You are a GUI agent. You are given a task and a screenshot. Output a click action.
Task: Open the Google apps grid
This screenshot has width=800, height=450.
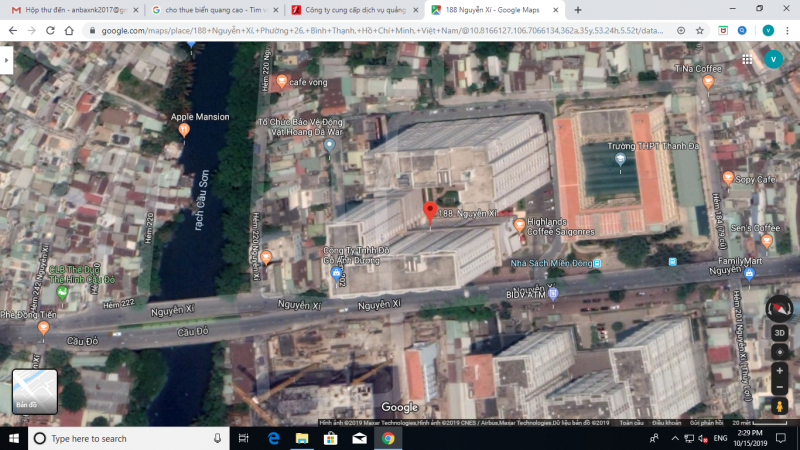coord(747,59)
